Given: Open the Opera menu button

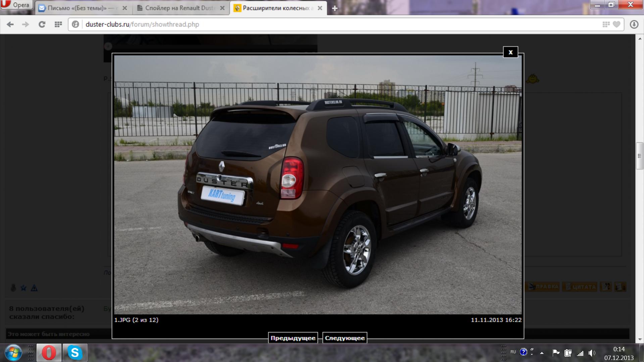Looking at the screenshot, I should pyautogui.click(x=16, y=5).
